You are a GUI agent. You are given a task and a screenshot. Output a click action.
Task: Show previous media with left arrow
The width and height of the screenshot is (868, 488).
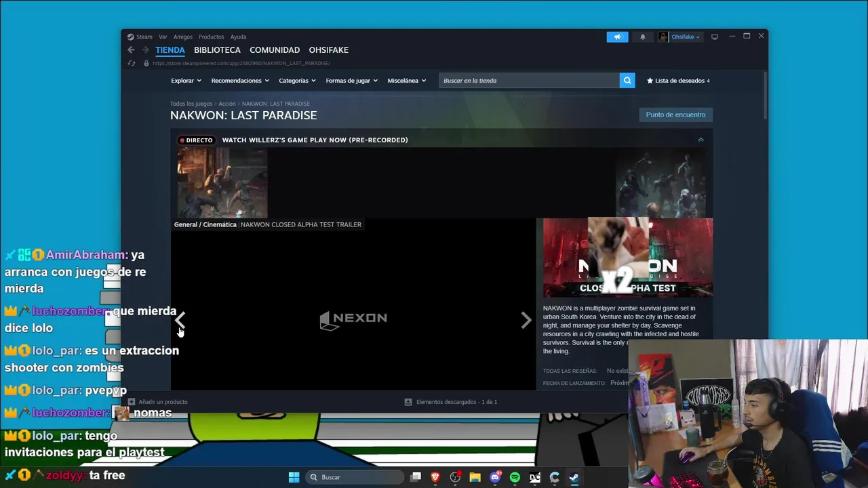[x=180, y=320]
